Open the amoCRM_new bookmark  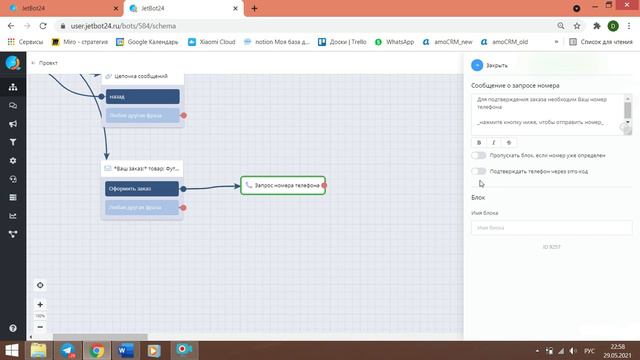coord(447,42)
